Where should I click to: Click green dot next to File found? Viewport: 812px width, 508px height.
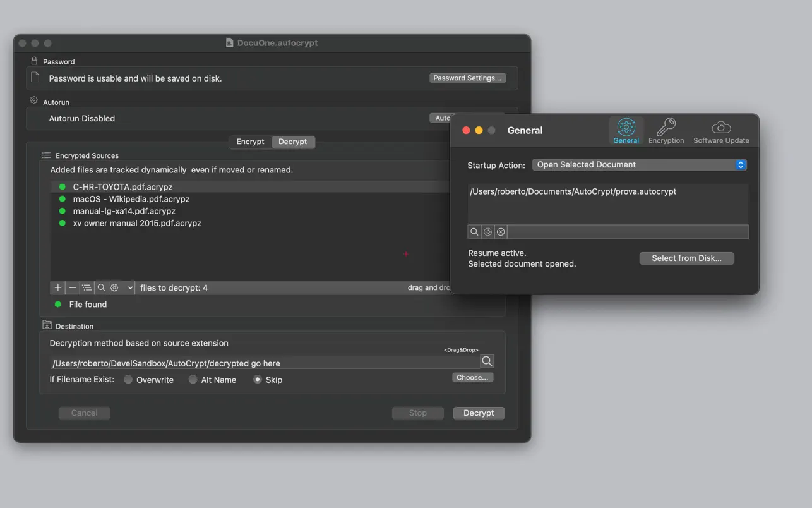click(x=58, y=304)
